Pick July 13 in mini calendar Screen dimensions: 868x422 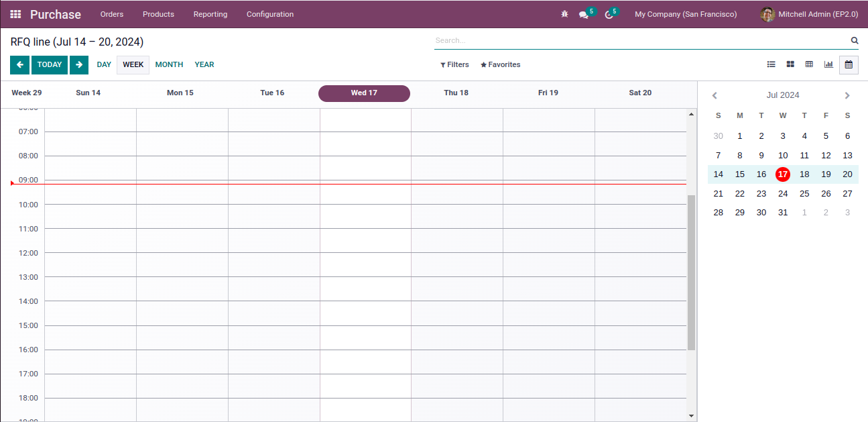pos(847,156)
